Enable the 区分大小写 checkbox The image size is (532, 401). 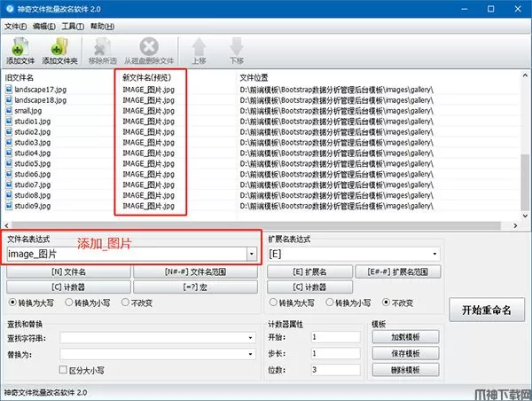[63, 370]
